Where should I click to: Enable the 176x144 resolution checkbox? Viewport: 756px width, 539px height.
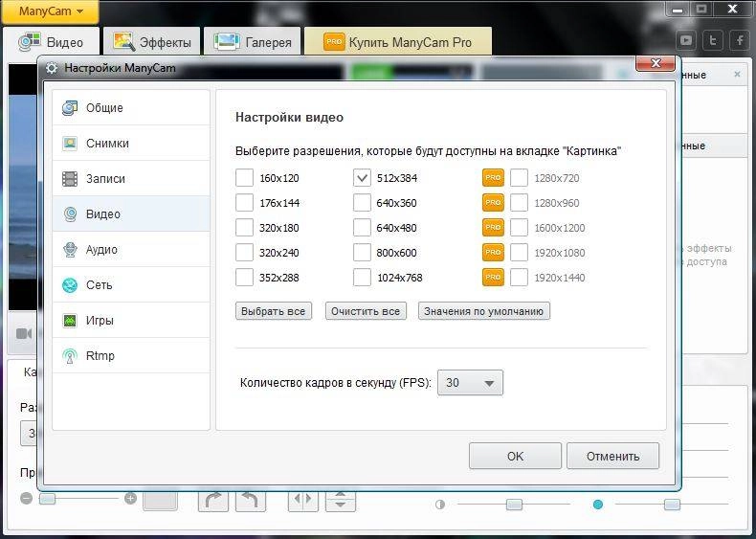(x=244, y=203)
